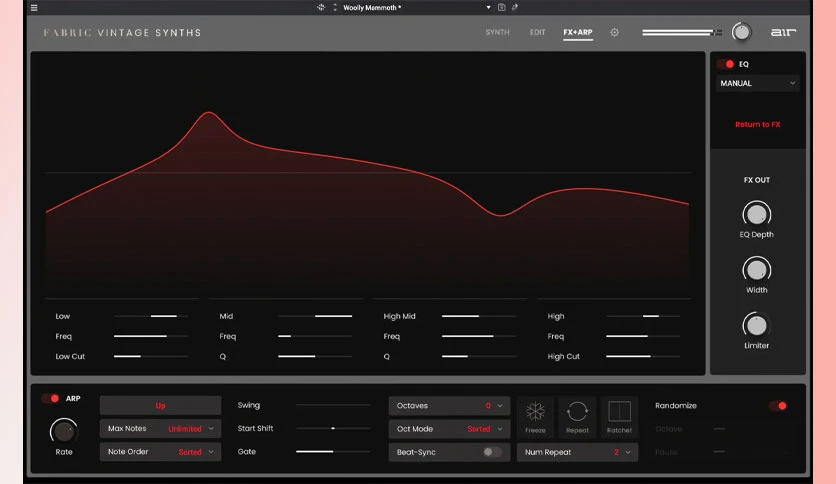This screenshot has height=484, width=836.
Task: Click the Up arp mode button
Action: point(160,406)
